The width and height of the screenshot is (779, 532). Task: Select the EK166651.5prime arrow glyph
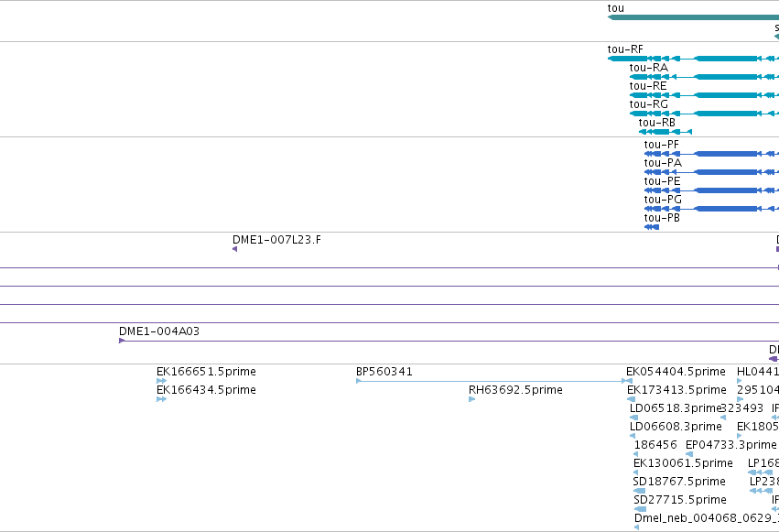(x=161, y=381)
